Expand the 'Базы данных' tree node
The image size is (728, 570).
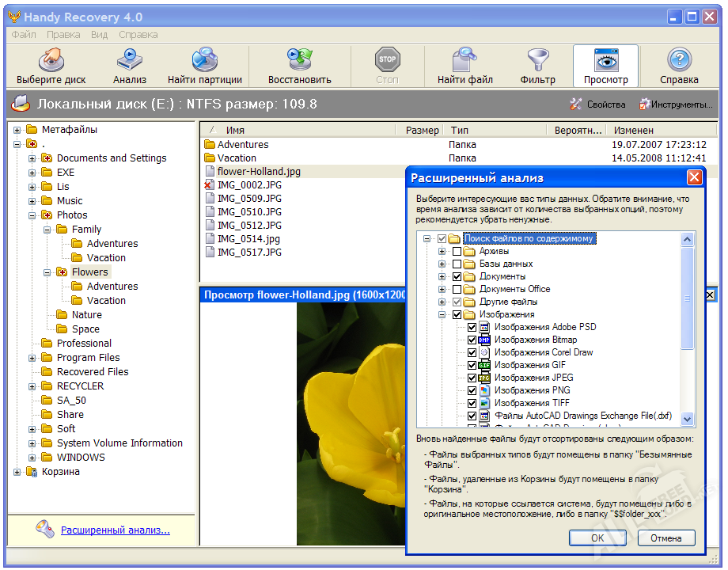tap(442, 264)
